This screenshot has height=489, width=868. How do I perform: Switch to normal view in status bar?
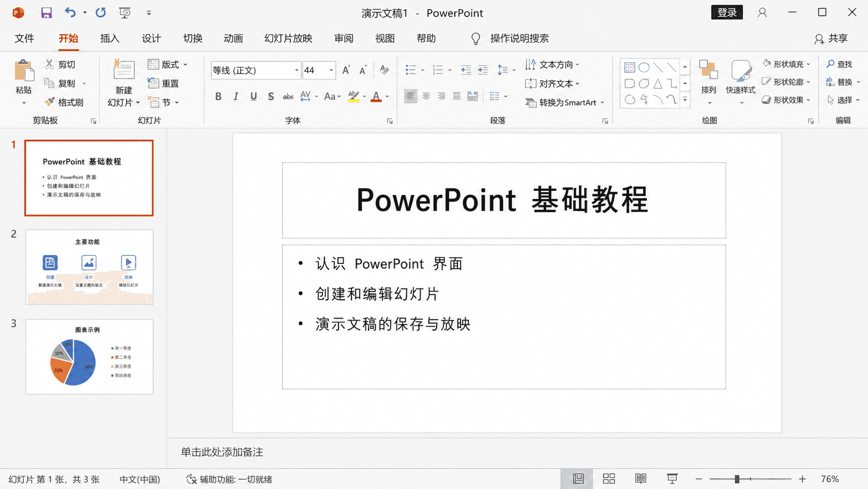pyautogui.click(x=578, y=479)
